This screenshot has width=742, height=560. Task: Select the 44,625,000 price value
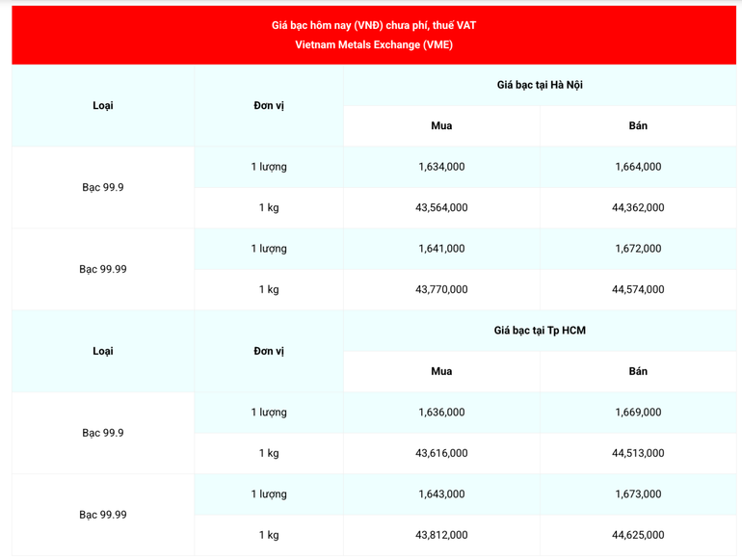click(638, 535)
